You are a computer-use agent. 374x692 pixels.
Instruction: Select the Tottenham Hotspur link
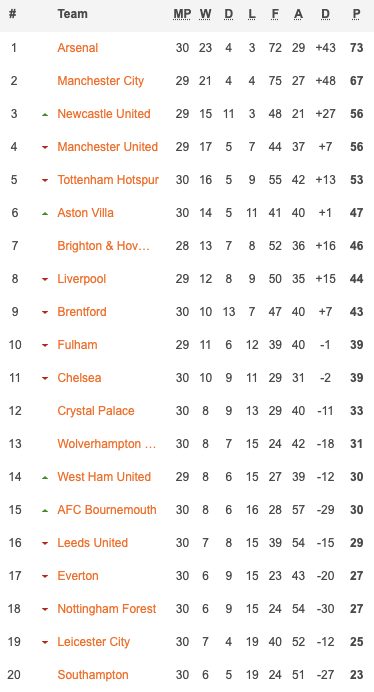108,180
